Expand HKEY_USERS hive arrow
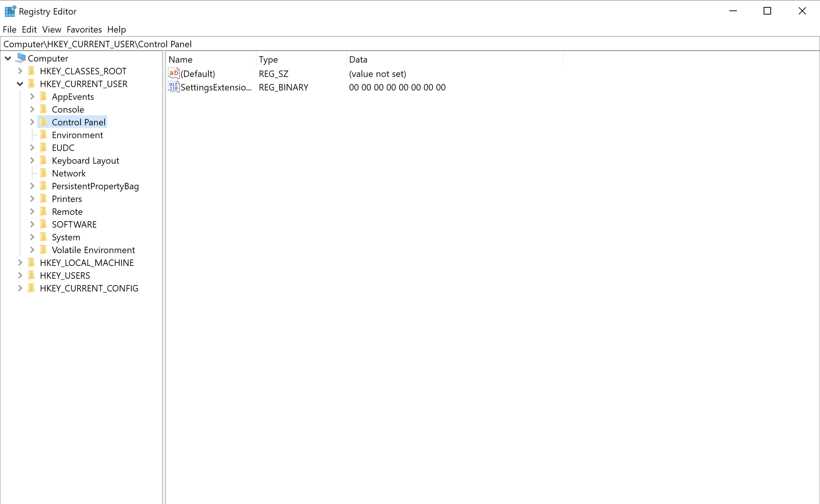This screenshot has width=820, height=504. point(20,276)
